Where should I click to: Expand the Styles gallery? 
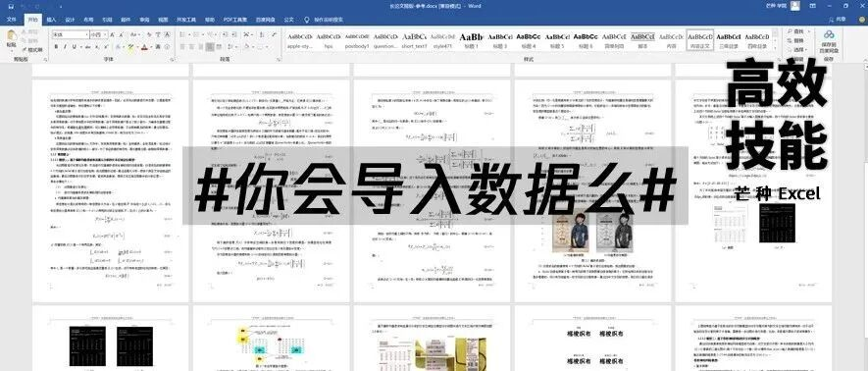click(x=776, y=49)
